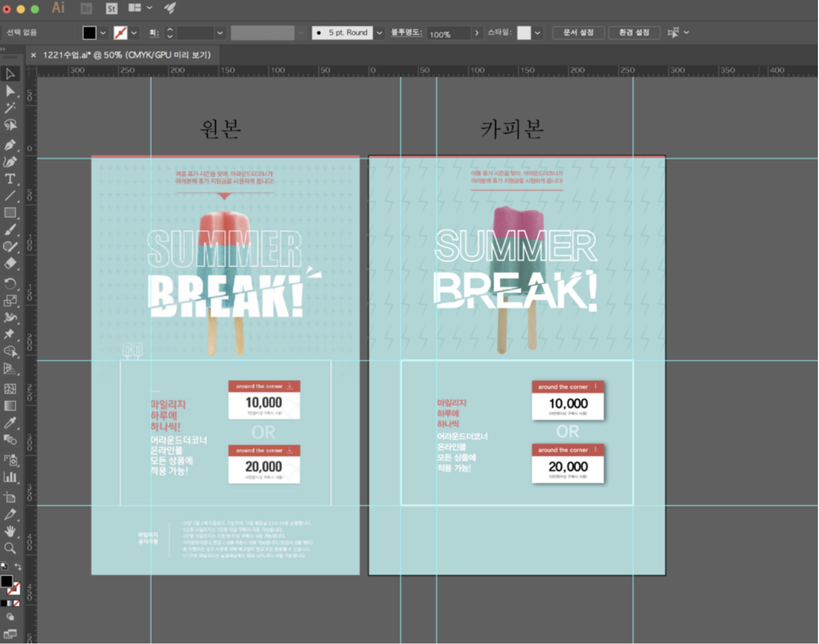The width and height of the screenshot is (819, 644).
Task: Expand the stroke color dropdown arrow
Action: click(x=134, y=33)
